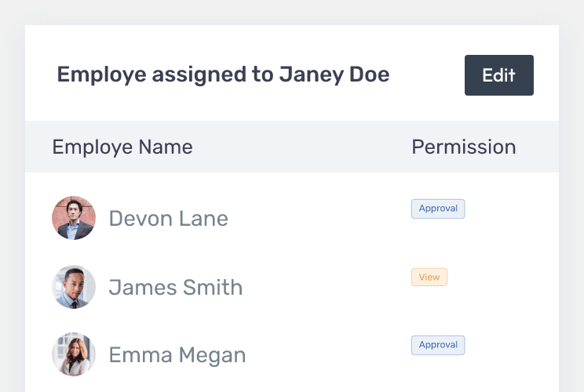Click the surname 'Lane' in the first row
Screen dimensions: 584x392
pyautogui.click(x=203, y=218)
